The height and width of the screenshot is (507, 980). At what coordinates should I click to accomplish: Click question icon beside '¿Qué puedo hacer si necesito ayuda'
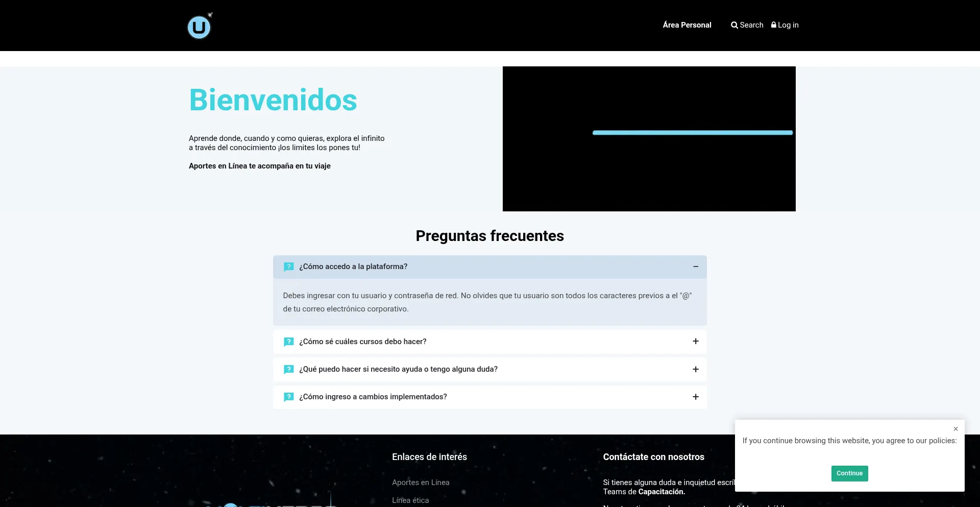pyautogui.click(x=288, y=369)
